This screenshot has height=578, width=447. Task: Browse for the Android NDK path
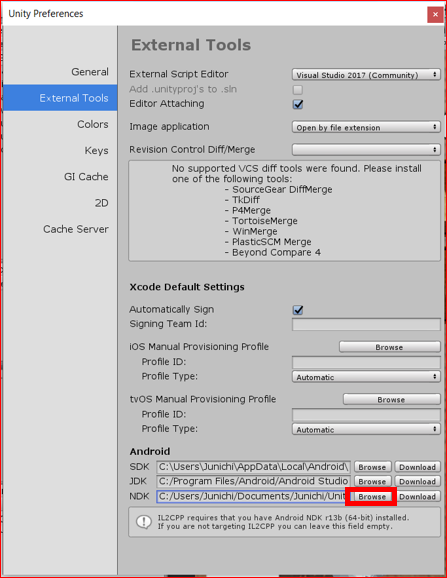click(x=372, y=497)
